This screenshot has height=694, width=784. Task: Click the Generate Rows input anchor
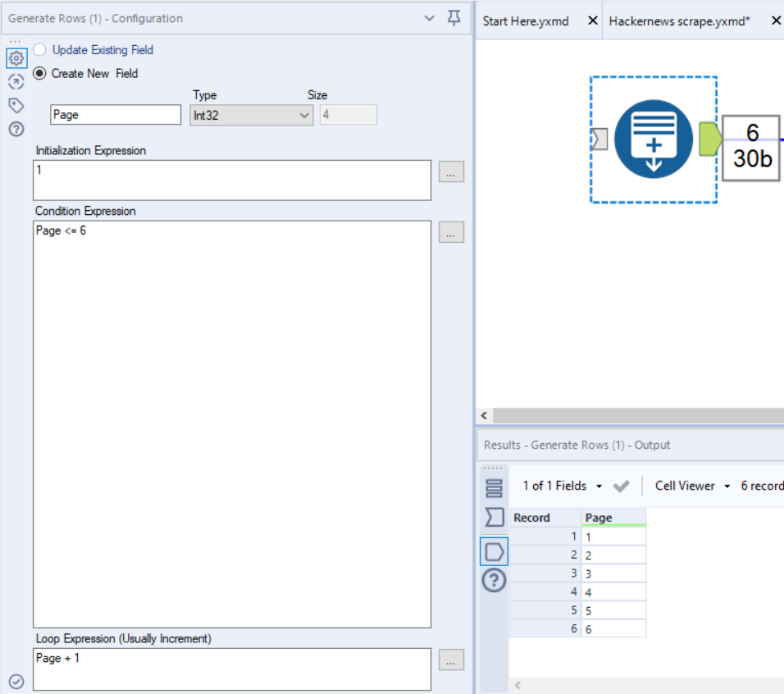click(599, 139)
